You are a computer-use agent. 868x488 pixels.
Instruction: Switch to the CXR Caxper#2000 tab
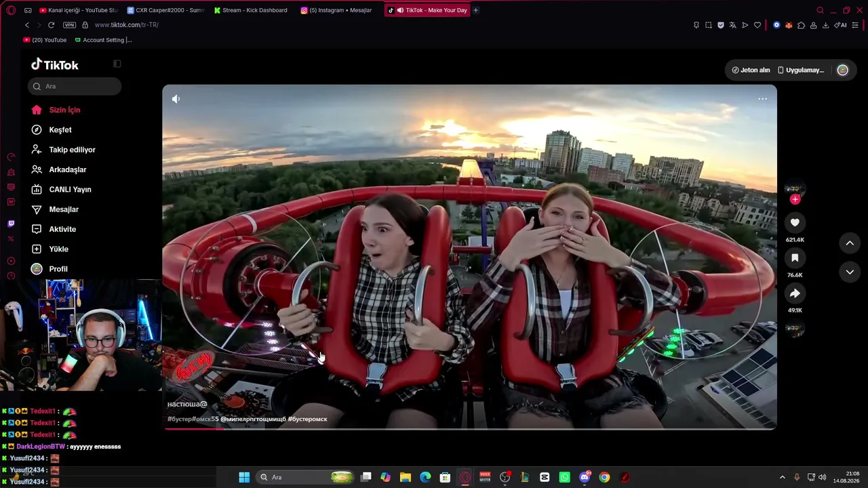[x=165, y=10]
